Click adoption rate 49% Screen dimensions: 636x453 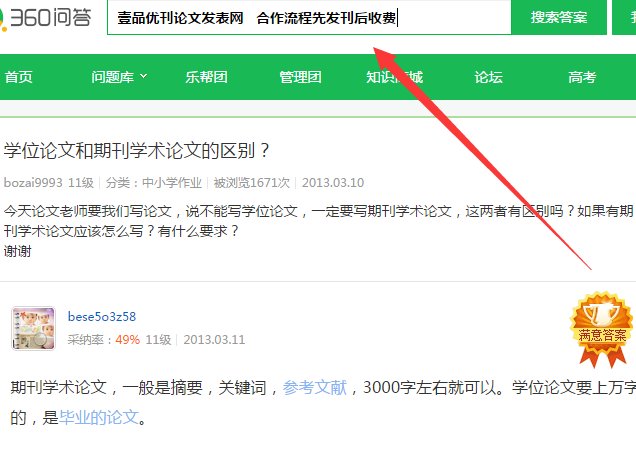click(127, 339)
